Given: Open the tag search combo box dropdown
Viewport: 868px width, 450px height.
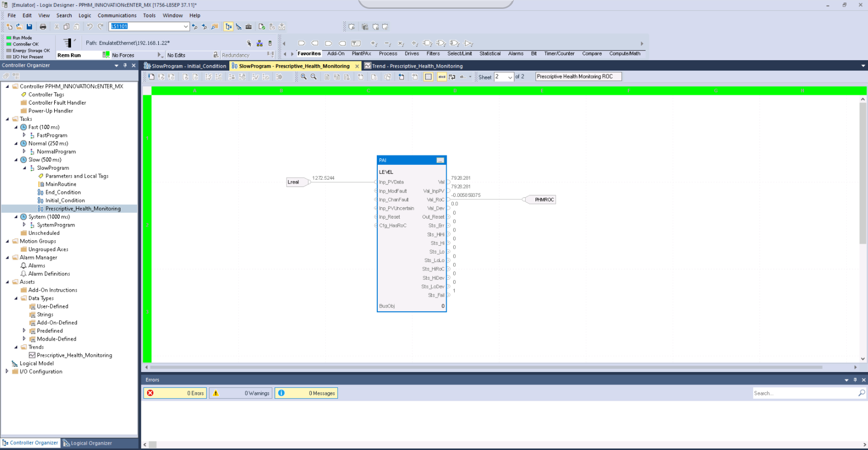Looking at the screenshot, I should point(186,27).
